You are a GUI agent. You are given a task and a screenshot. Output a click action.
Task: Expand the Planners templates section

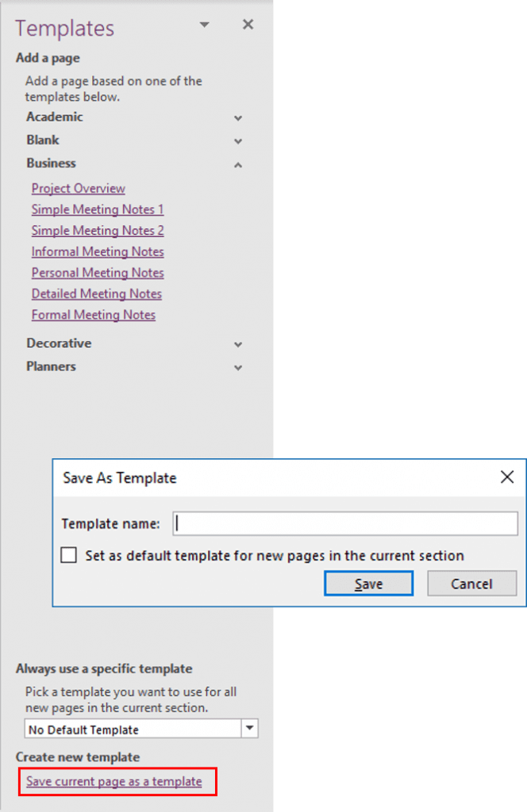237,367
